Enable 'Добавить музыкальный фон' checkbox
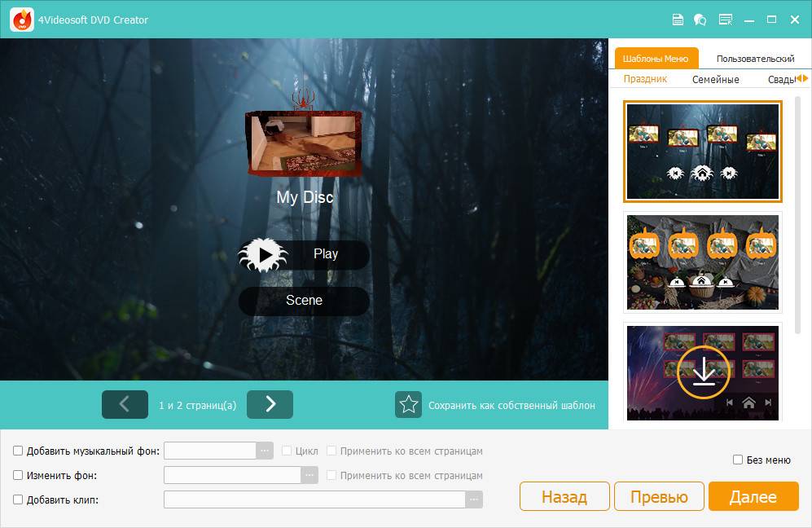The width and height of the screenshot is (812, 528). click(x=18, y=451)
